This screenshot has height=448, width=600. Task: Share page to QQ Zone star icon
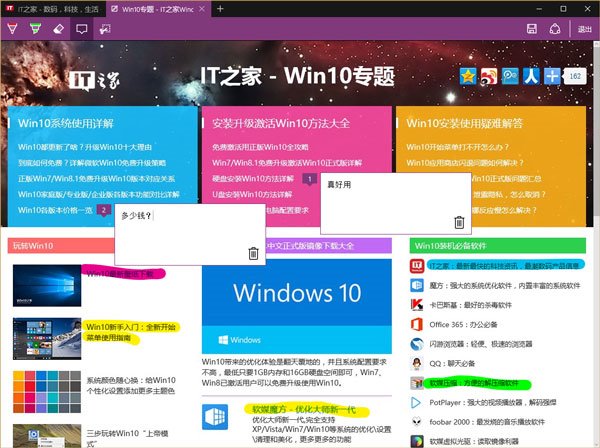(468, 76)
